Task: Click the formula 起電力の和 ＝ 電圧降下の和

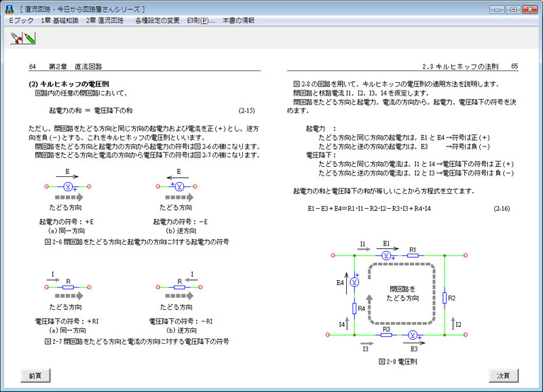Action: coord(91,111)
